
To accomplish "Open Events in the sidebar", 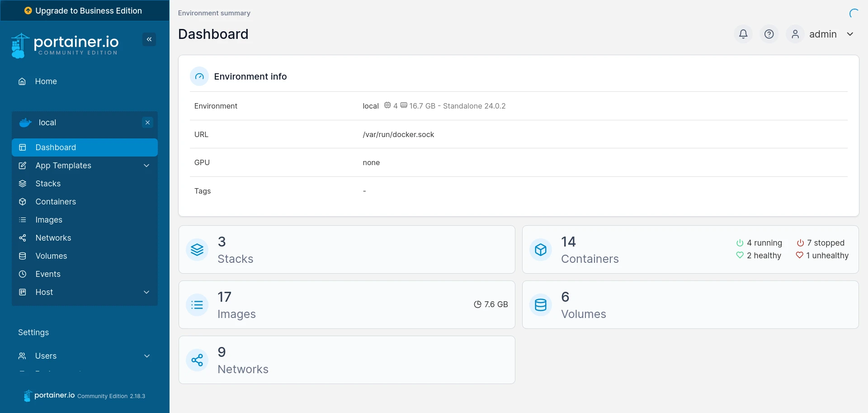I will pyautogui.click(x=48, y=274).
